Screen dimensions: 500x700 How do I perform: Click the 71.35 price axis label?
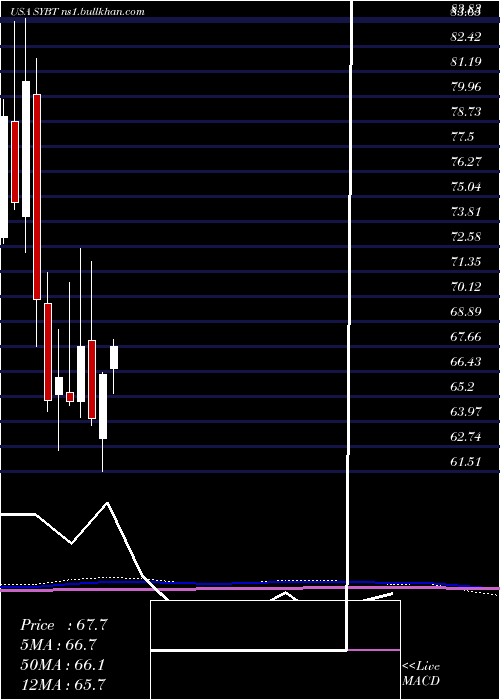(466, 262)
